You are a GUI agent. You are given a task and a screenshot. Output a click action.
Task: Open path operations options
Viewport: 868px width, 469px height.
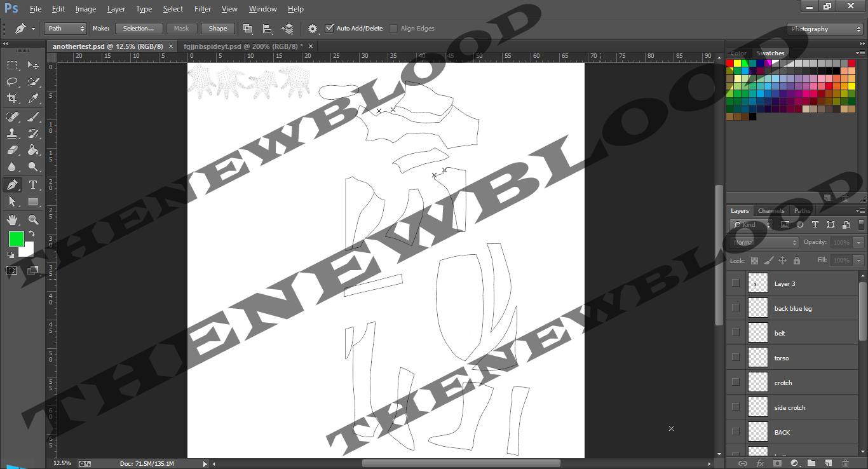click(x=248, y=29)
